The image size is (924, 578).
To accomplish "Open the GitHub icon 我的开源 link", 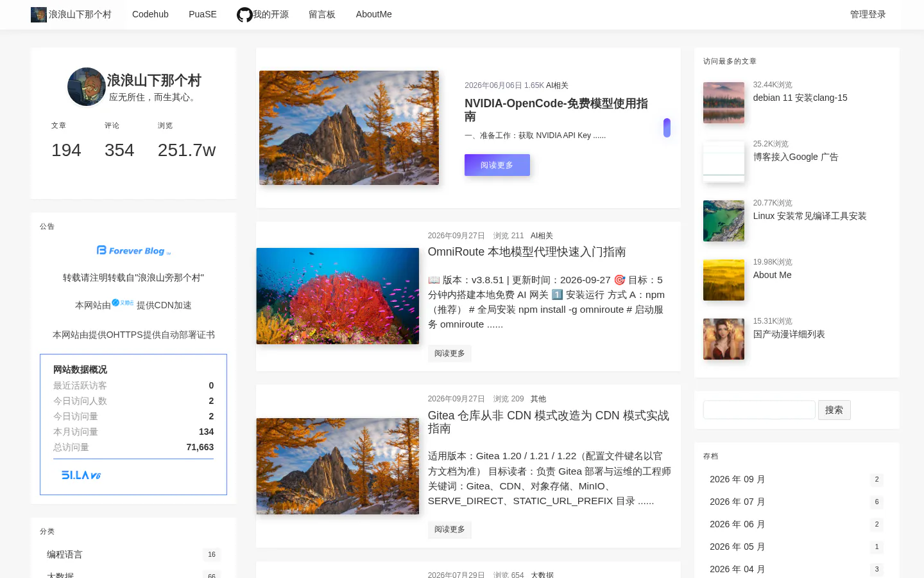I will [x=262, y=14].
